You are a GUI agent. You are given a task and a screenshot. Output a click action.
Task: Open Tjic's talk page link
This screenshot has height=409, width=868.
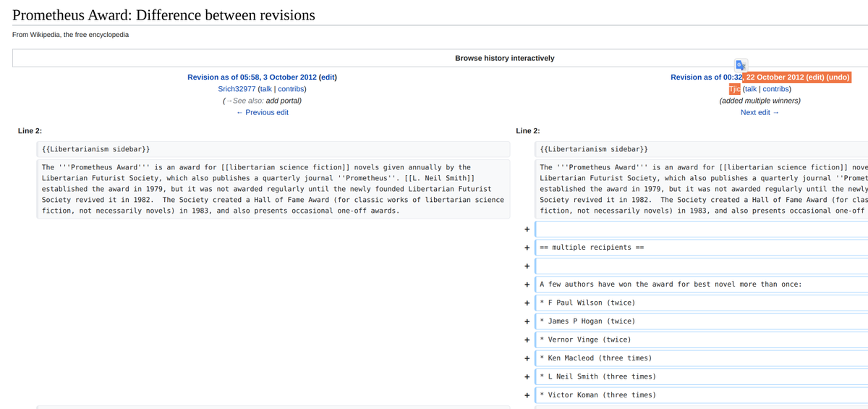tap(749, 88)
